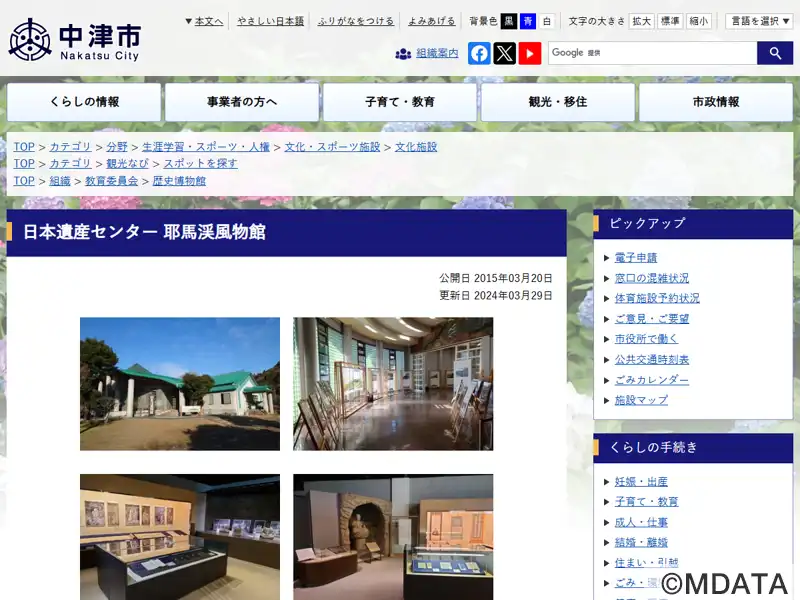Open 住まい・引越 procedures link
The height and width of the screenshot is (600, 800).
click(x=646, y=563)
